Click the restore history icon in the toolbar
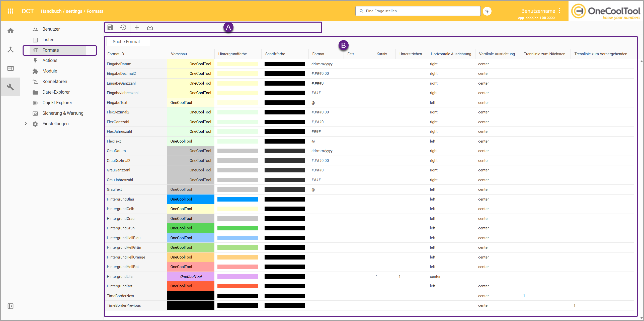The height and width of the screenshot is (321, 644). 123,27
